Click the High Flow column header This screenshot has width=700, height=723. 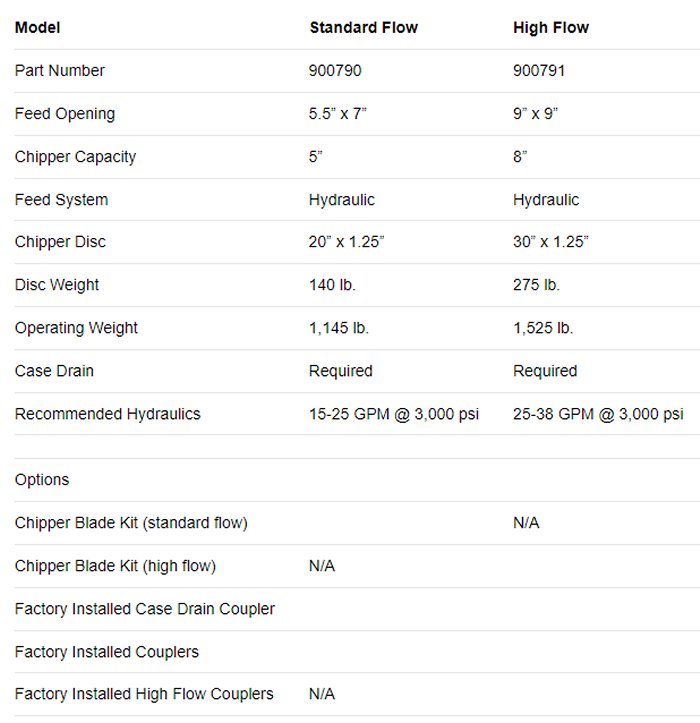[551, 28]
